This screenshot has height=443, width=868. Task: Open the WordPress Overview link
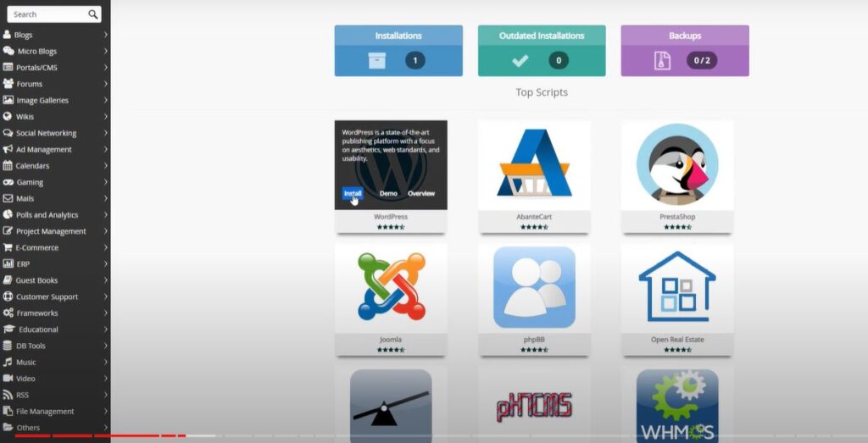point(421,194)
